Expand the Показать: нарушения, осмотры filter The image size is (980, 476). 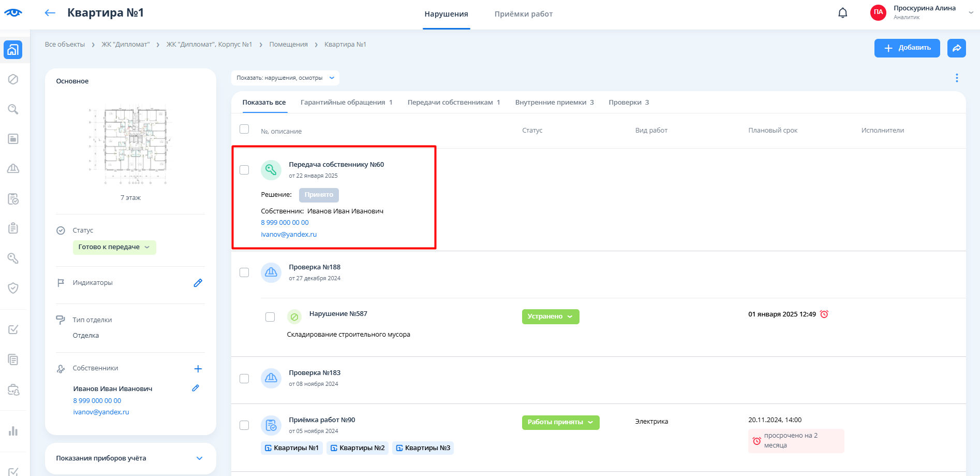click(285, 78)
